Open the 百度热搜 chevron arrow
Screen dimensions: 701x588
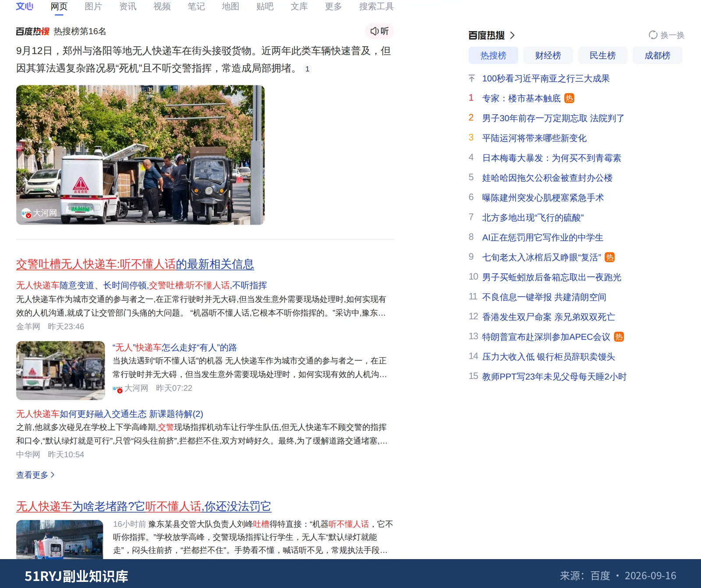(x=512, y=35)
